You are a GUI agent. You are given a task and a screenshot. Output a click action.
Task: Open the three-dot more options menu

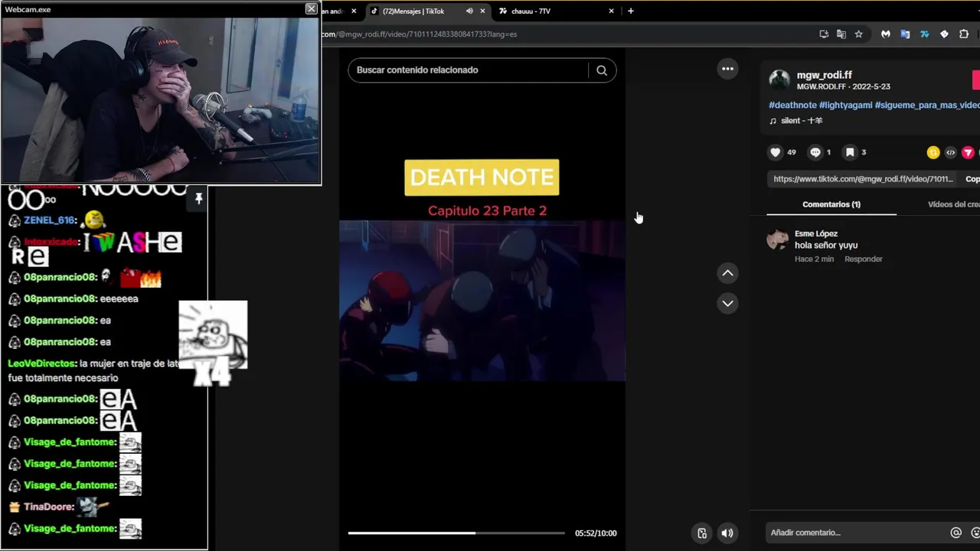727,69
